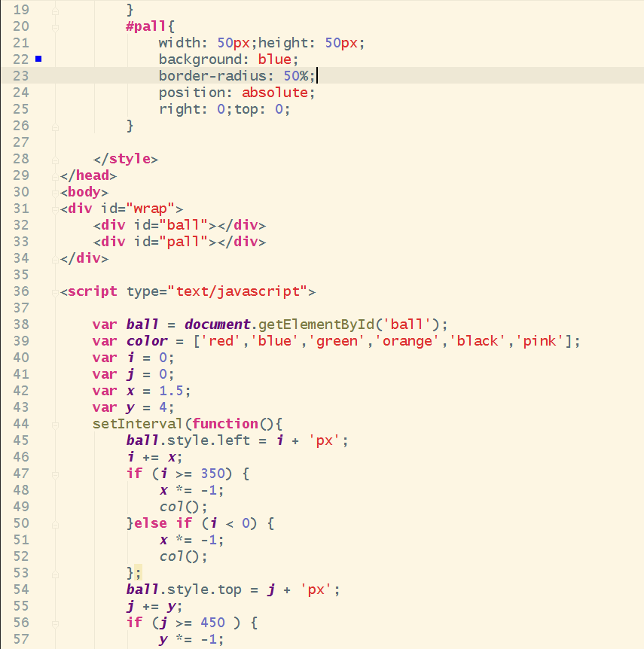Click the value 4 assigned to y
644x649 pixels.
click(x=163, y=407)
